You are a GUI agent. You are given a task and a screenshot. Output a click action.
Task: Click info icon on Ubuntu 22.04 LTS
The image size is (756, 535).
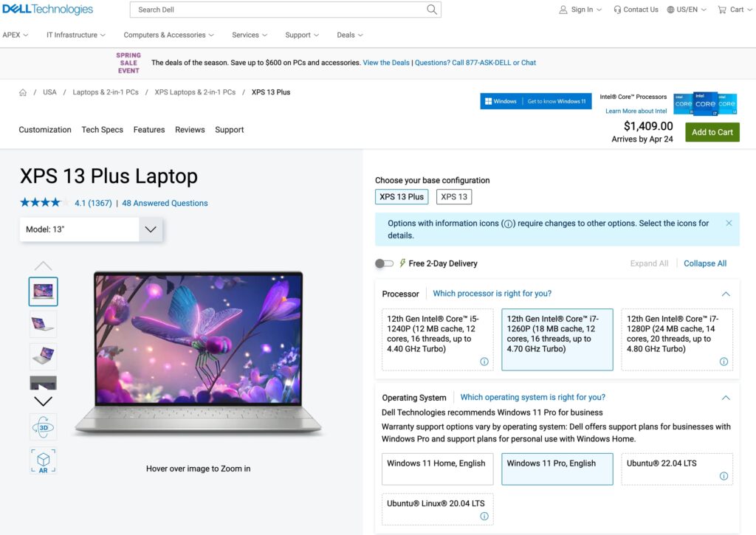point(724,476)
